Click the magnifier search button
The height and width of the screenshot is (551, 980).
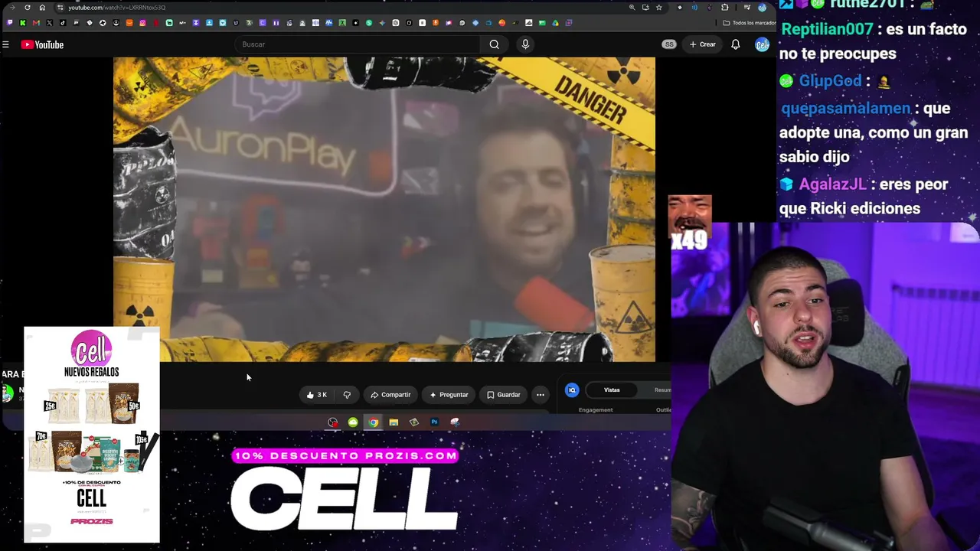(x=495, y=44)
